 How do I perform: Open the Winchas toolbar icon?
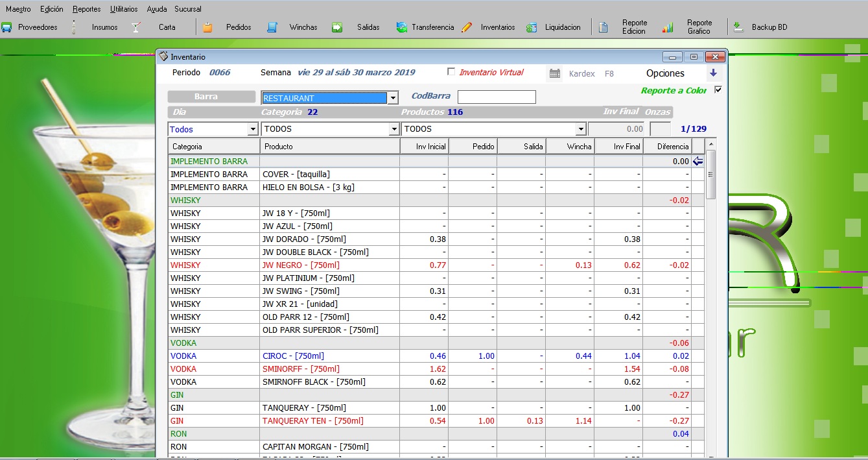[272, 27]
